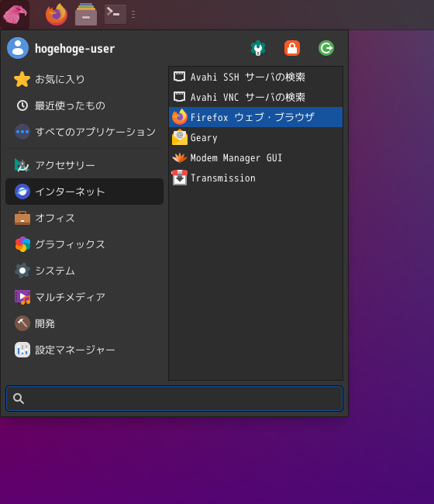Click the Firefox icon in the application list

point(180,117)
